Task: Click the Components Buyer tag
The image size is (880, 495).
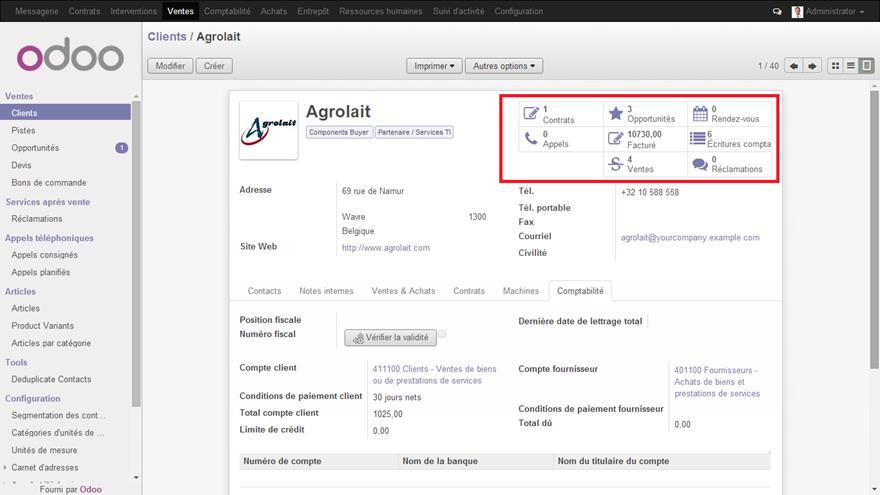Action: pyautogui.click(x=338, y=132)
